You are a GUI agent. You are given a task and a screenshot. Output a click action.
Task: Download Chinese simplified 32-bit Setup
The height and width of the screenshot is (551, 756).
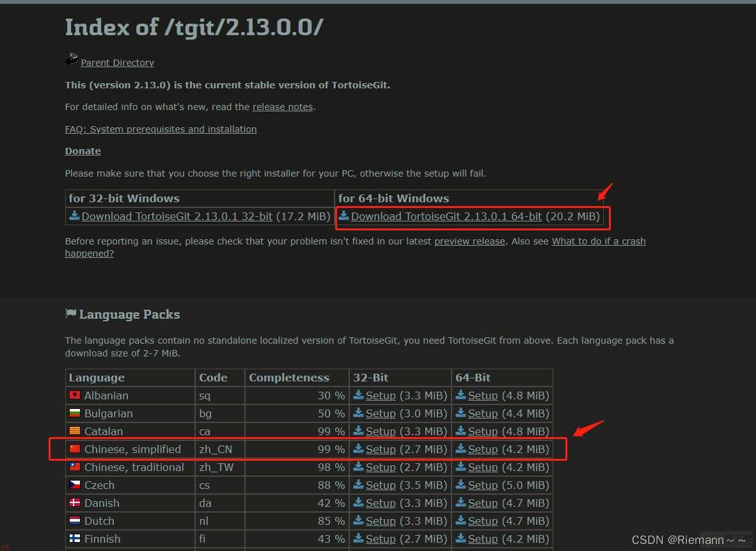pos(381,449)
